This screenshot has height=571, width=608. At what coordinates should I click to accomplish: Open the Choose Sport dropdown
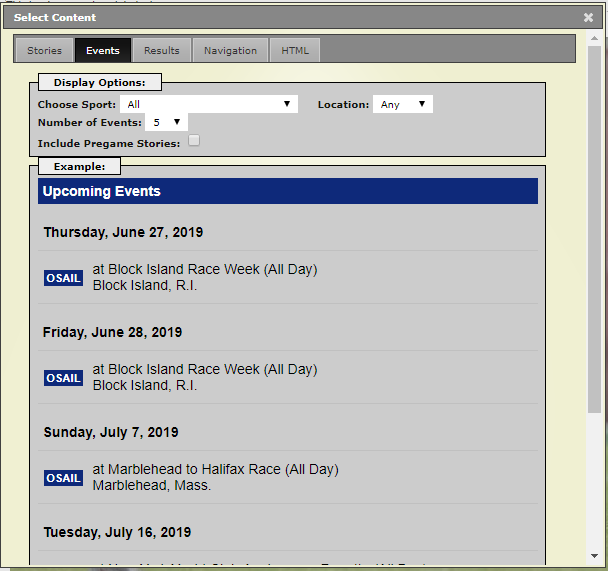(x=209, y=104)
